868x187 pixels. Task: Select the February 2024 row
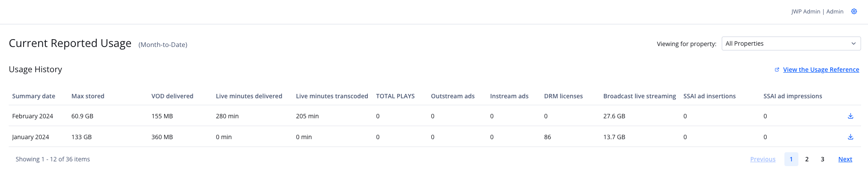point(33,116)
